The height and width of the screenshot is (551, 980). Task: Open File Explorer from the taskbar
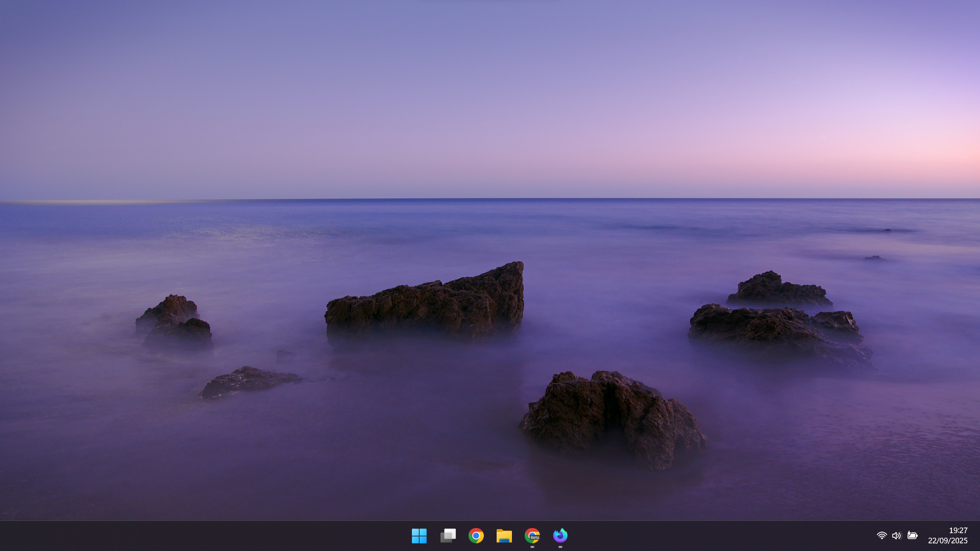pyautogui.click(x=504, y=536)
